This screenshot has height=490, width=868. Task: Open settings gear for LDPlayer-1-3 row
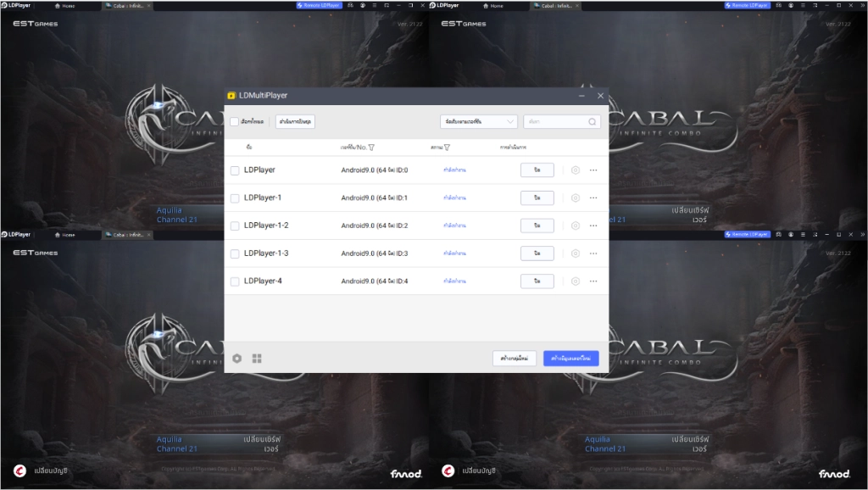[576, 253]
